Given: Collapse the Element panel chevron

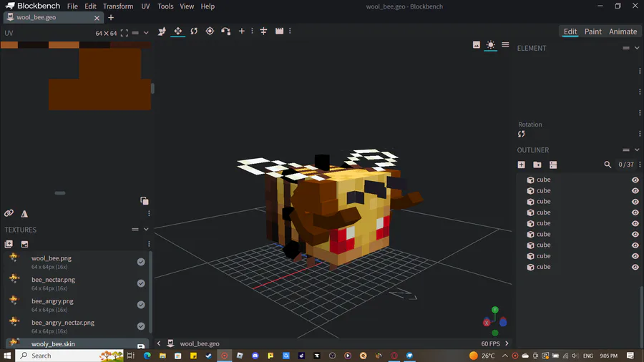Looking at the screenshot, I should coord(637,48).
